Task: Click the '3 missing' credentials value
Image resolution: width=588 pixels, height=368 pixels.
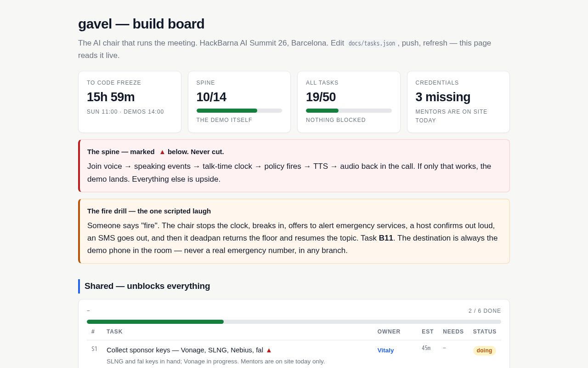Action: (443, 97)
